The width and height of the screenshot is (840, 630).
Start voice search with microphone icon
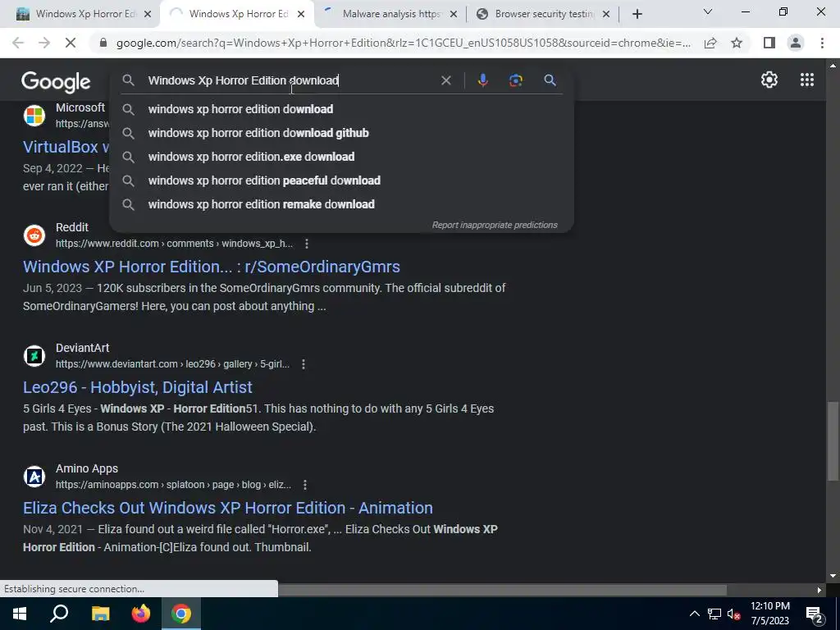[x=482, y=80]
